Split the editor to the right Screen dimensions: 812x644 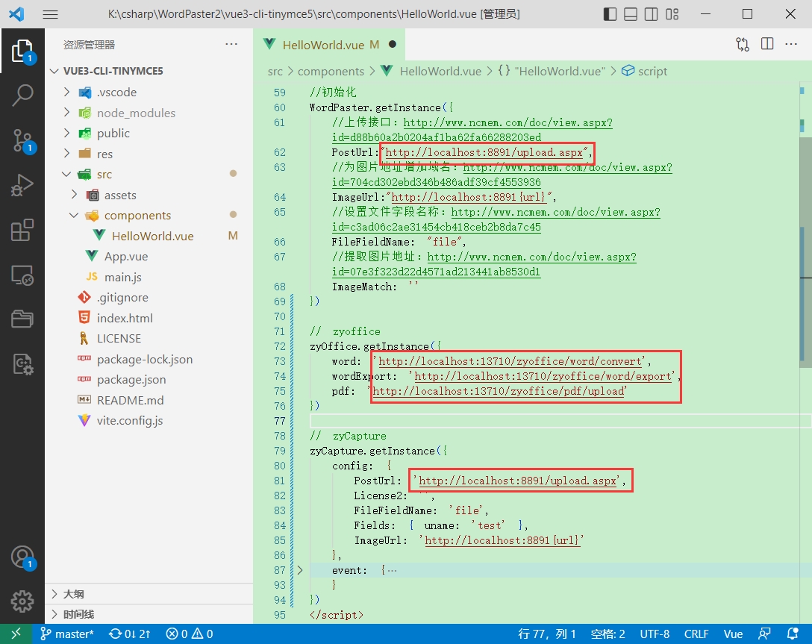[767, 44]
